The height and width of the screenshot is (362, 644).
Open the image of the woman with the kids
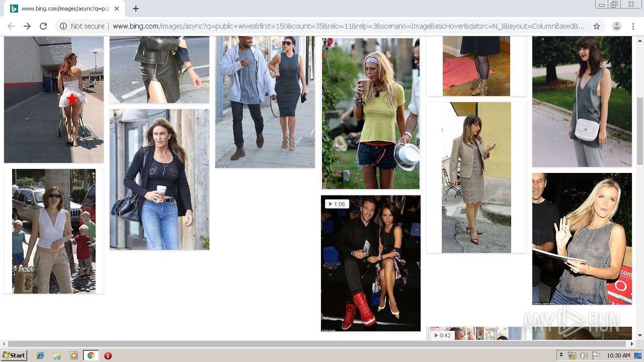point(54,231)
